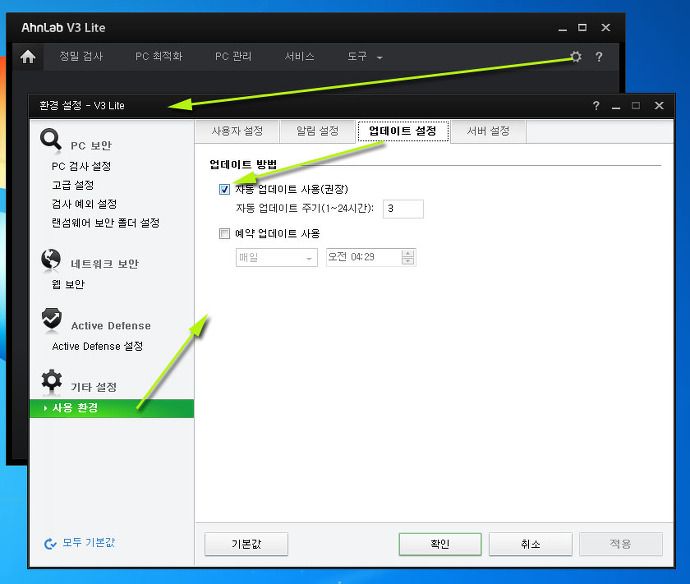Select 사용 환경 in sidebar
690x584 pixels.
tap(112, 408)
